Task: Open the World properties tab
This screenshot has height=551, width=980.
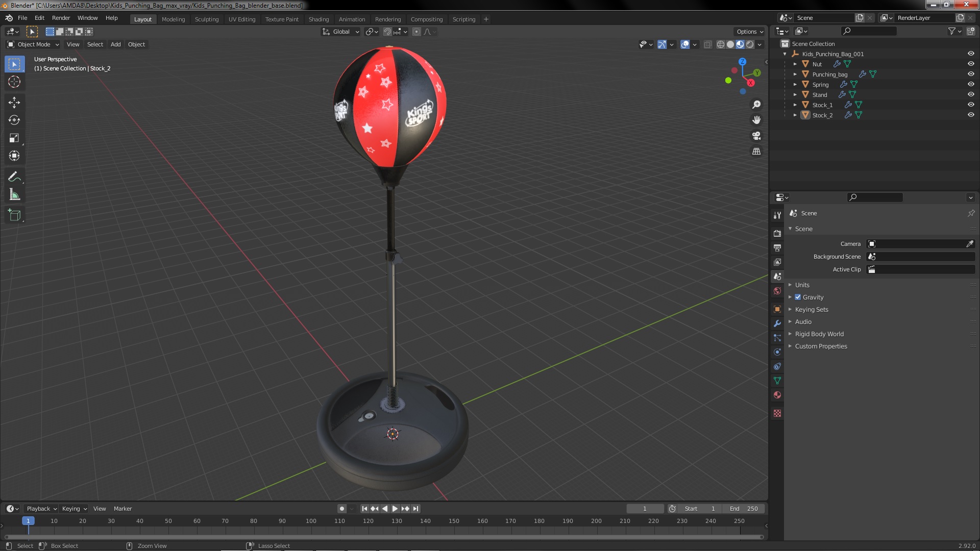Action: coord(777,291)
